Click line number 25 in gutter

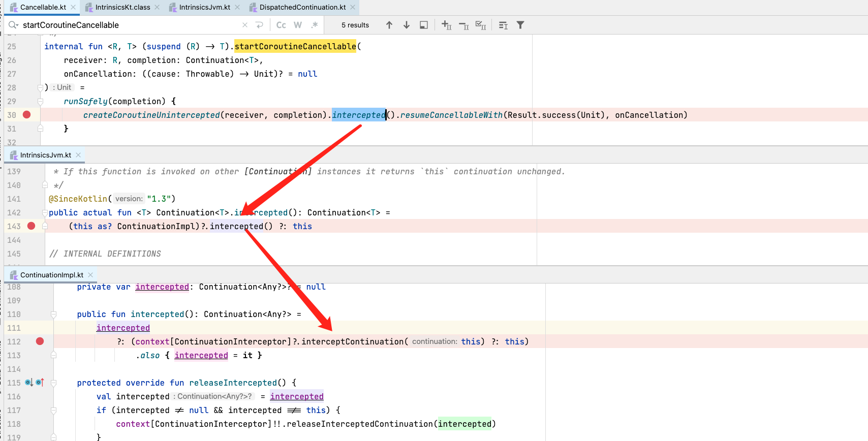[x=12, y=46]
